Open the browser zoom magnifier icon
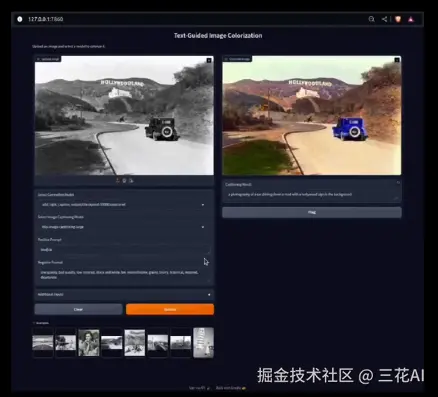This screenshot has height=397, width=438. [x=371, y=19]
